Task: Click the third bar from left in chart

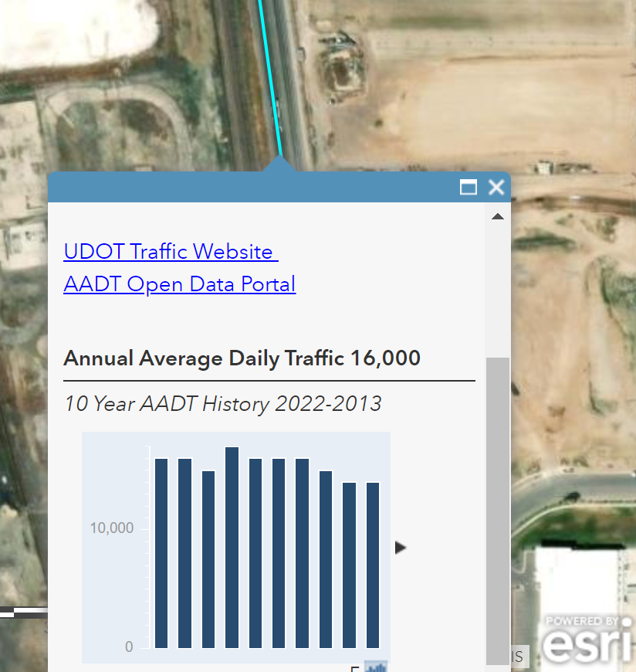Action: point(208,559)
